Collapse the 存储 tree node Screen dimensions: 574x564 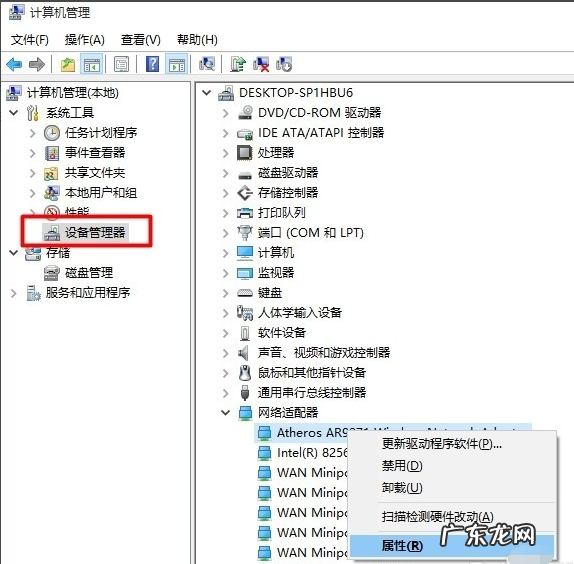click(14, 253)
